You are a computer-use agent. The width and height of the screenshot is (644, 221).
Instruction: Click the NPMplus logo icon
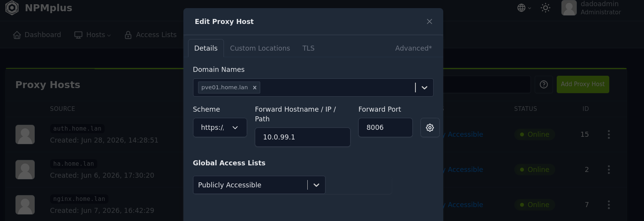tap(12, 8)
